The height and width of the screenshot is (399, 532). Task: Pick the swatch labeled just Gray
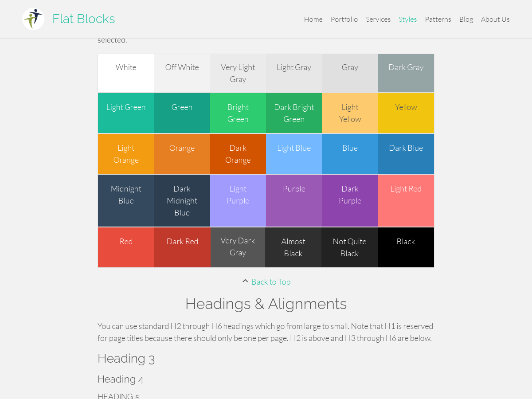click(350, 73)
